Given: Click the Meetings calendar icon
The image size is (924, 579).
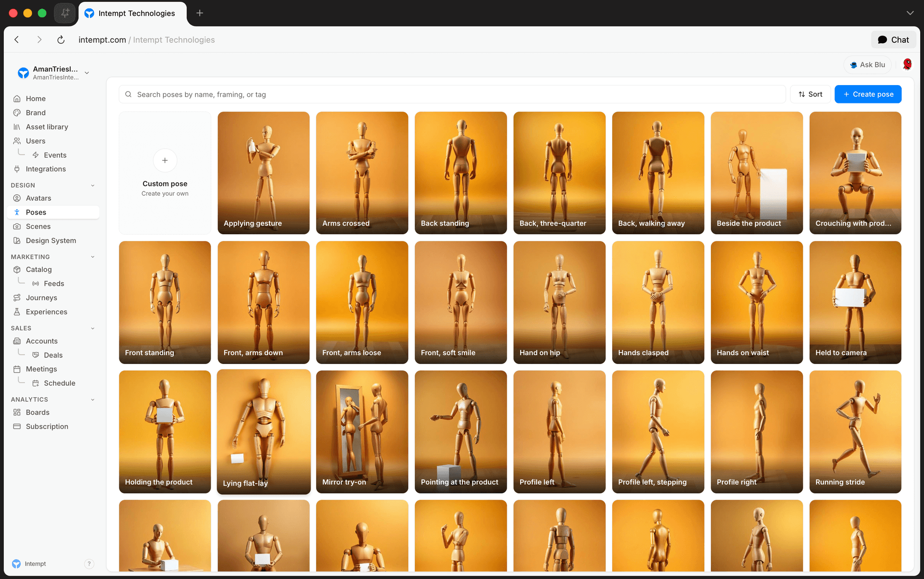Looking at the screenshot, I should 17,369.
